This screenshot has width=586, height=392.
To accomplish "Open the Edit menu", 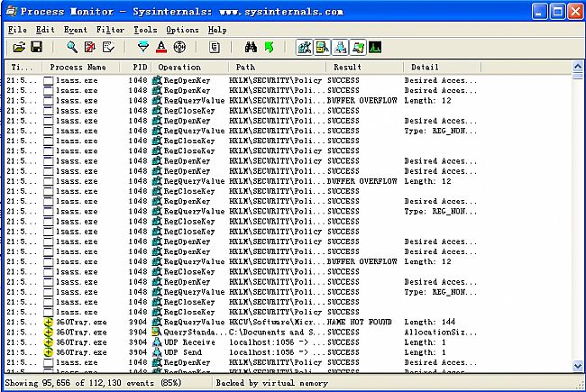I will (x=45, y=30).
